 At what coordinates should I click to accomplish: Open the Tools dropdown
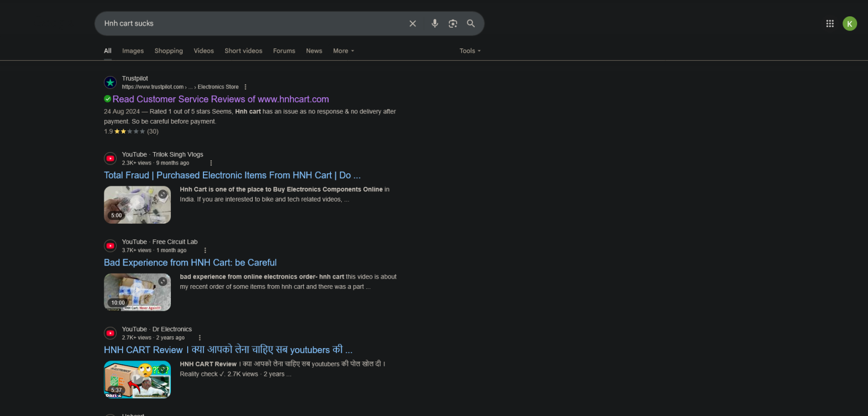coord(470,51)
